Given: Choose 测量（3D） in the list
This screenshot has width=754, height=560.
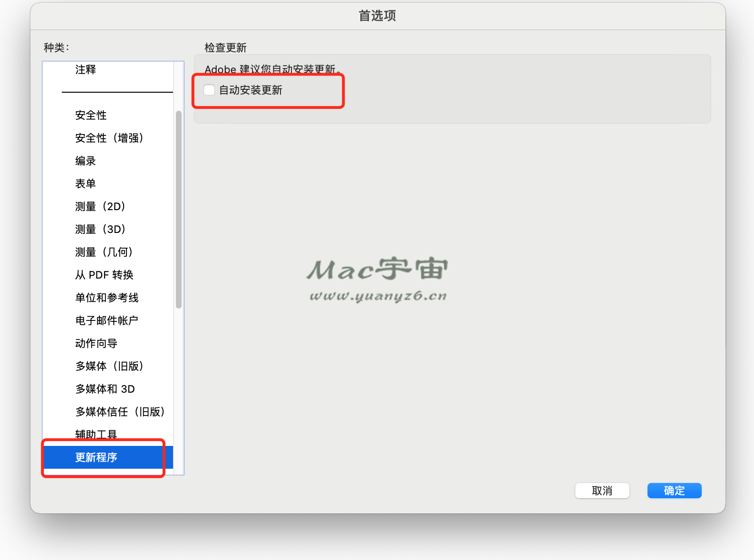Looking at the screenshot, I should (100, 229).
